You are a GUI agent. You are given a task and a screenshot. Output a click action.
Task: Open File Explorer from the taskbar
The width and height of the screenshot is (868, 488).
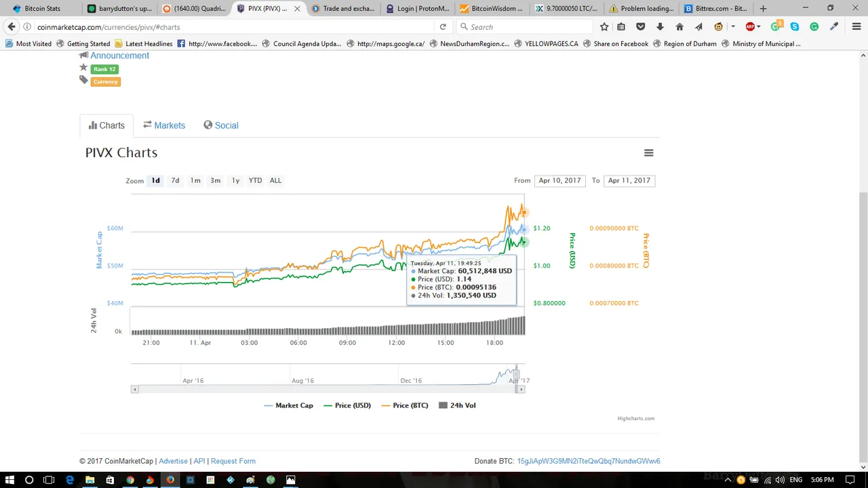(90, 480)
